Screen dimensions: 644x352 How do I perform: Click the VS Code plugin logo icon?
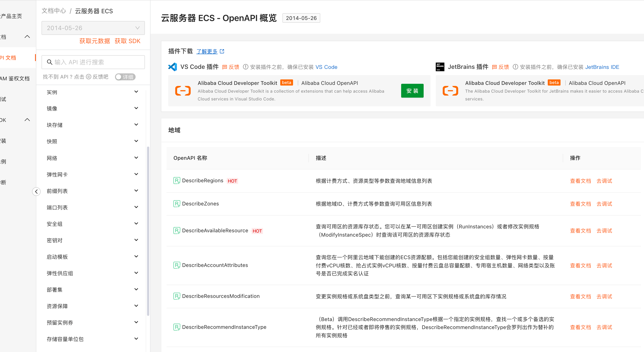pyautogui.click(x=173, y=67)
